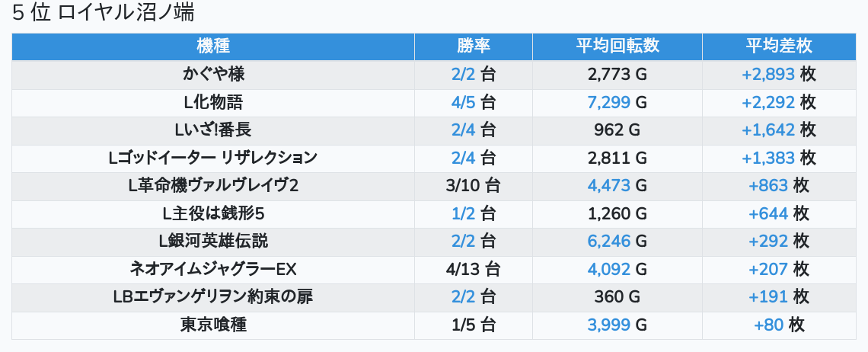Viewport: 868px width, 352px height.
Task: Open the +2,893 link for かぐや様
Action: click(767, 75)
